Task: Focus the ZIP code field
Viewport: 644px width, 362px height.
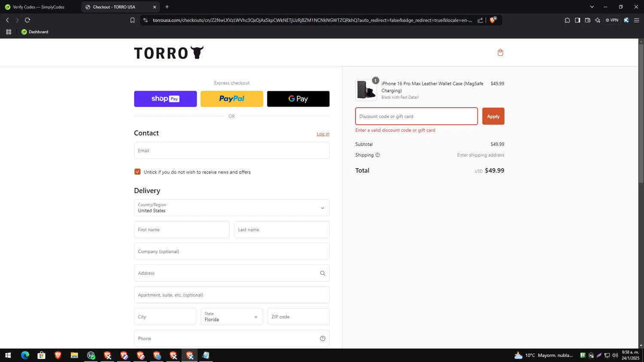Action: tap(298, 317)
